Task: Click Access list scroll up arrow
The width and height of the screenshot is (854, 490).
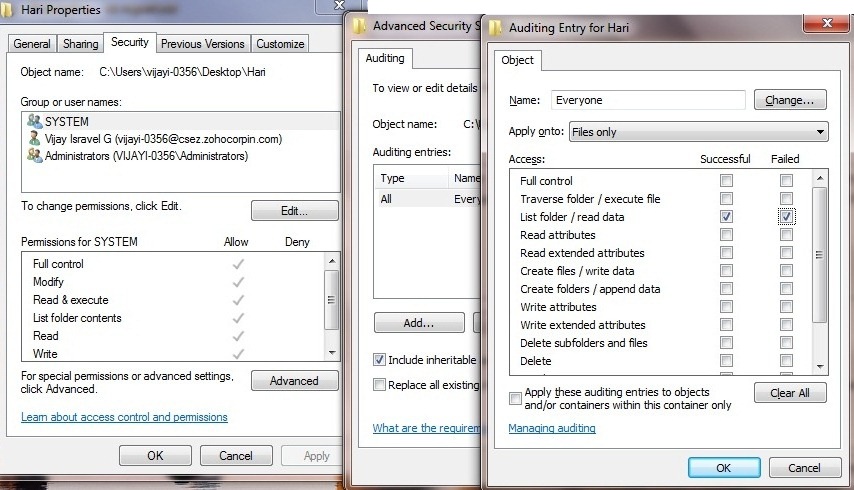Action: point(820,178)
